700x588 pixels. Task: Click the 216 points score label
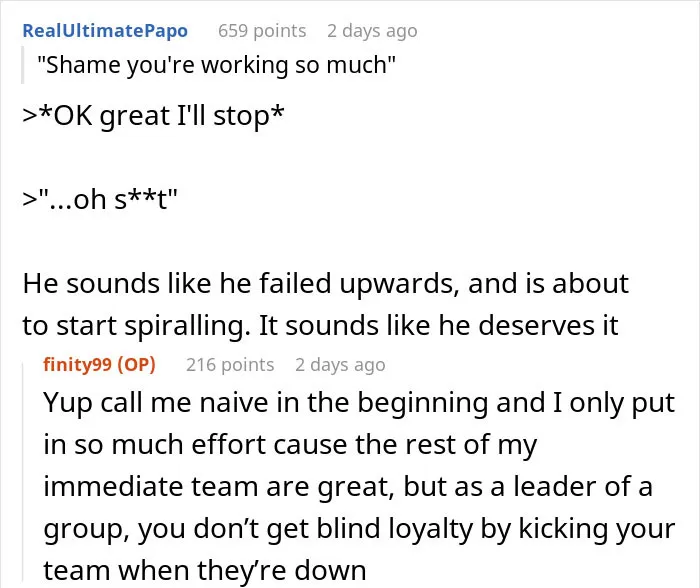pos(230,365)
